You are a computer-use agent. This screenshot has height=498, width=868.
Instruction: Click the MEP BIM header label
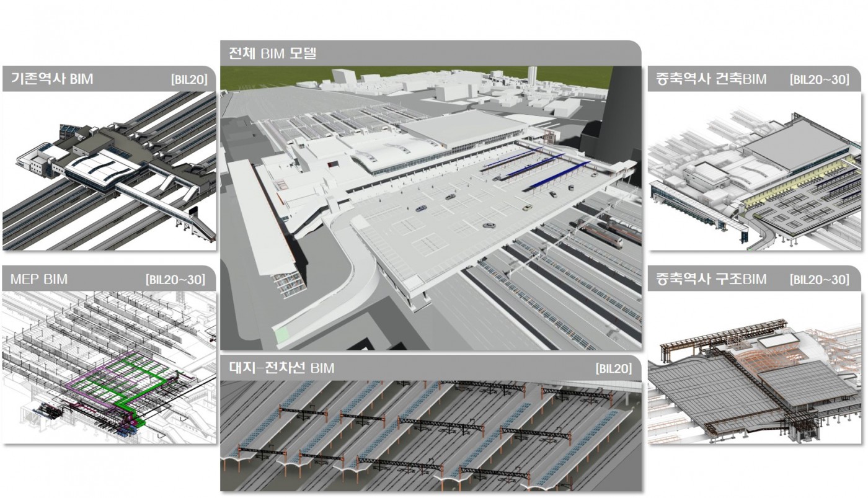[x=39, y=279]
